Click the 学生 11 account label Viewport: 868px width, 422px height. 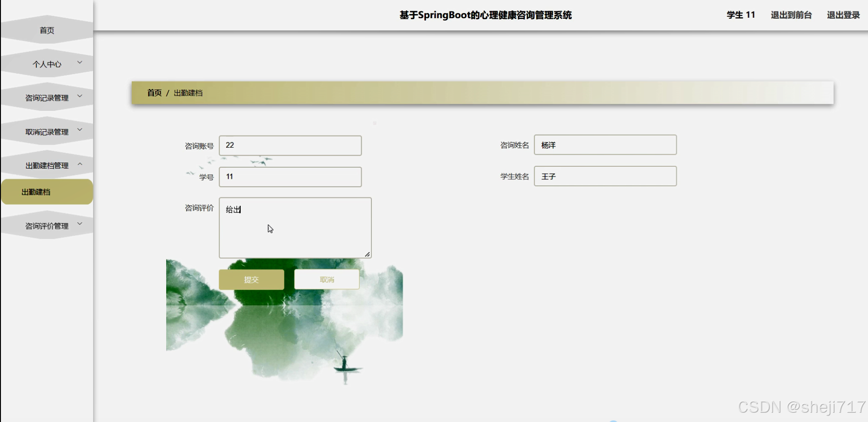[740, 15]
